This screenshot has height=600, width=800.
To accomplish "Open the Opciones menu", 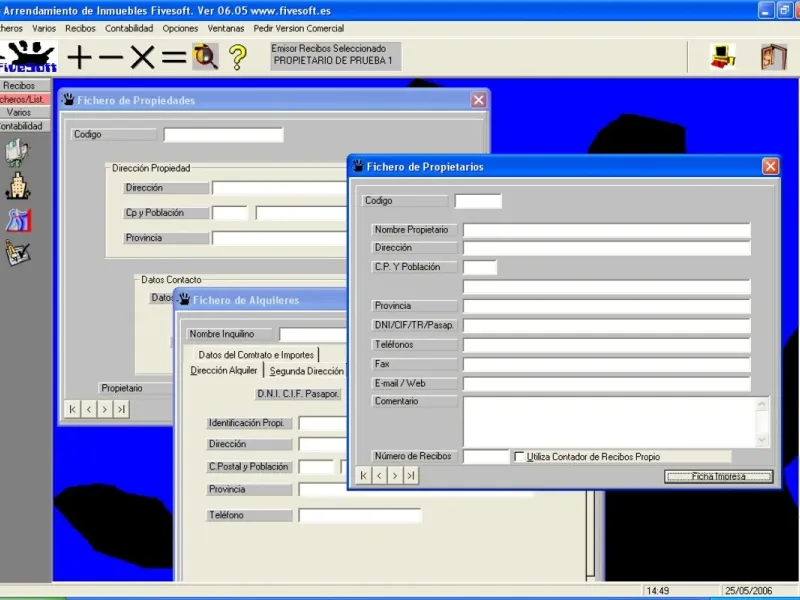I will 180,29.
